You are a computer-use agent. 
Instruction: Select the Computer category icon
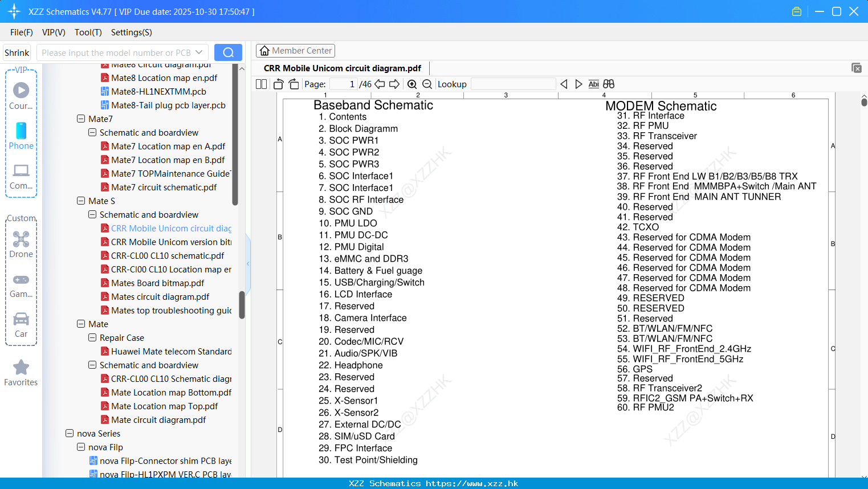point(21,176)
